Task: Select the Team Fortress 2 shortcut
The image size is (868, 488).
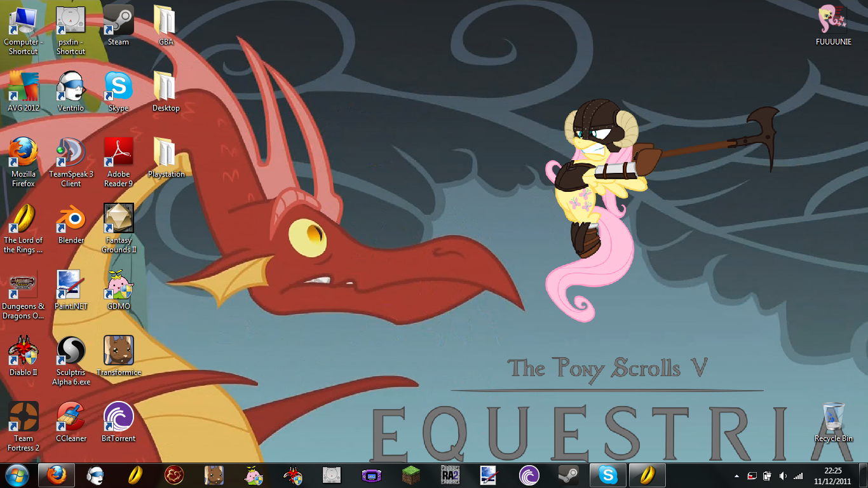Action: [24, 426]
